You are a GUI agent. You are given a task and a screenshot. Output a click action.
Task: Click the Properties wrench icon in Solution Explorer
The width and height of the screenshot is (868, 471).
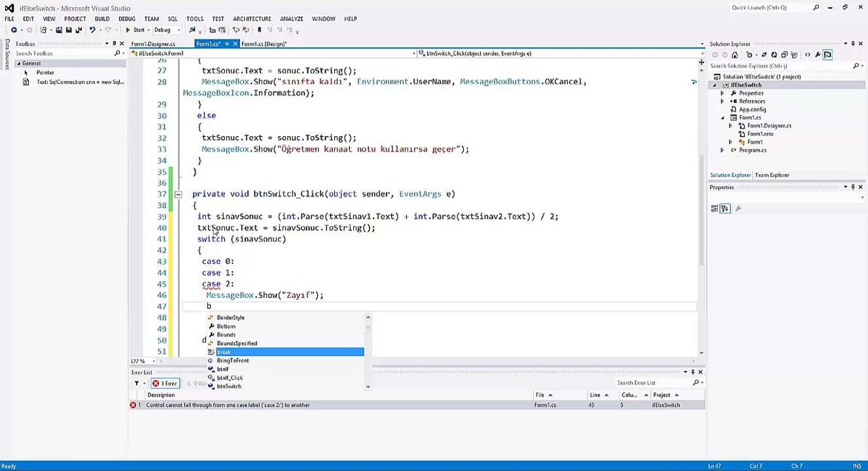(818, 55)
